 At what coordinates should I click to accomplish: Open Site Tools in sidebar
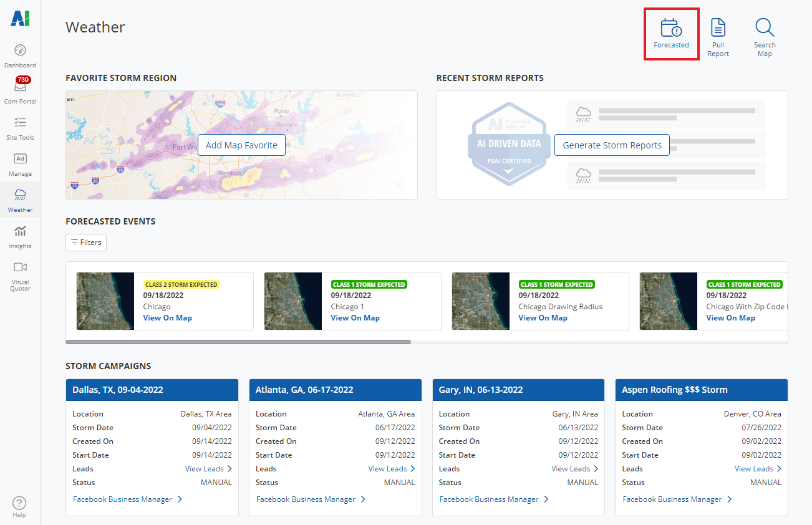click(20, 123)
